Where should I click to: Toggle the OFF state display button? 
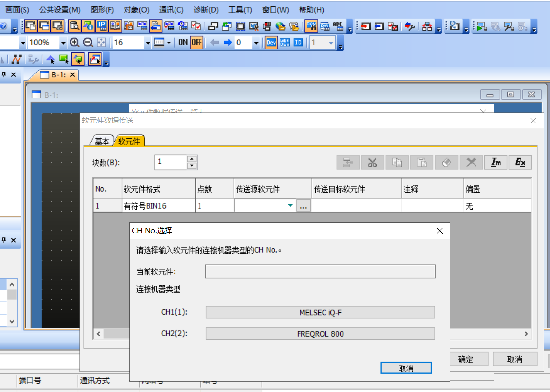[x=197, y=43]
